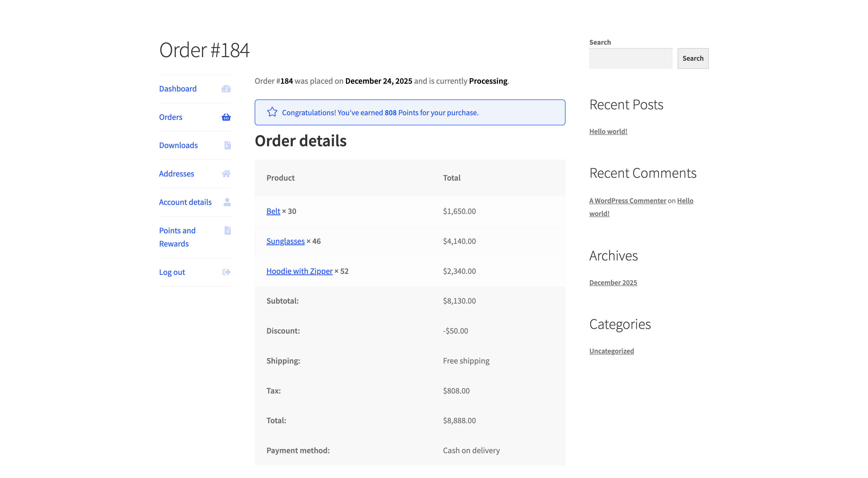Image resolution: width=868 pixels, height=478 pixels.
Task: Click the Downloads file icon
Action: (227, 145)
